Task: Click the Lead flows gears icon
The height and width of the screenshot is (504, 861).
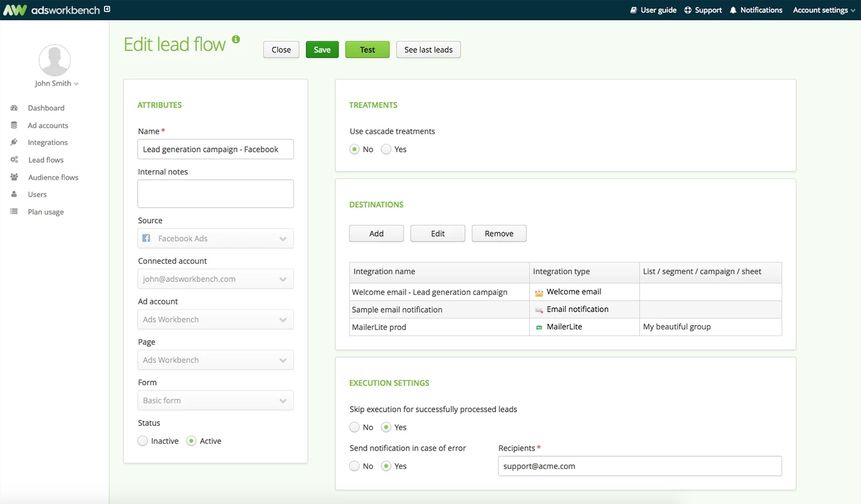Action: point(14,160)
